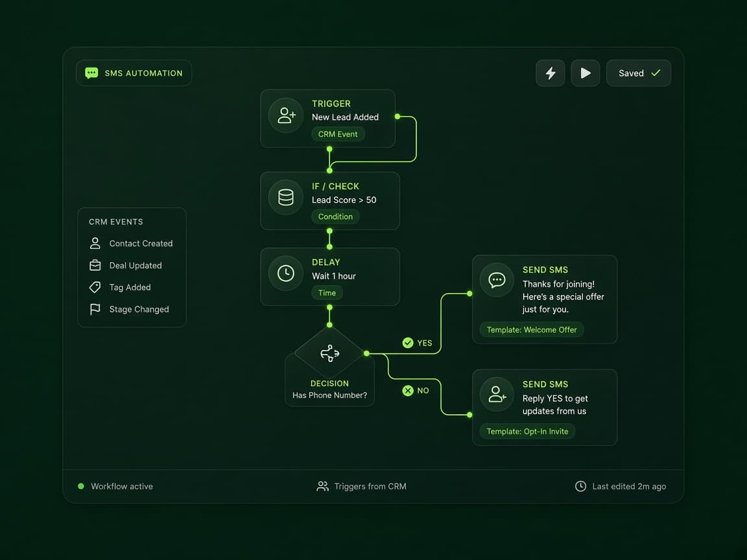Click the people icon beside Triggers from CRM
The height and width of the screenshot is (560, 747).
(322, 486)
